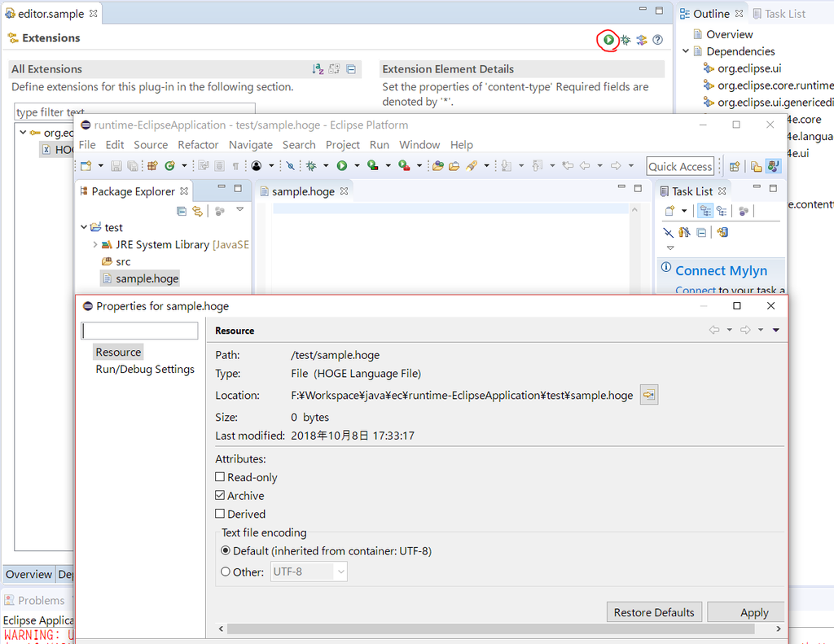Open the UTF-8 encoding combo box
This screenshot has width=834, height=644.
[x=309, y=572]
